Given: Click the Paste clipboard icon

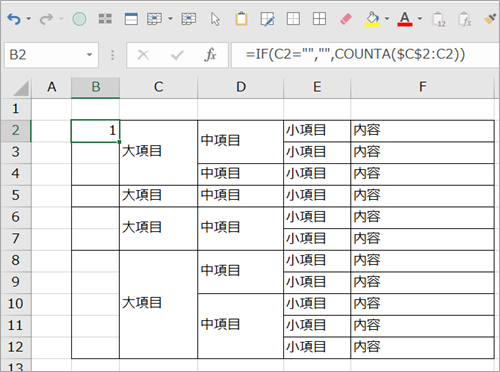Looking at the screenshot, I should coord(241,19).
